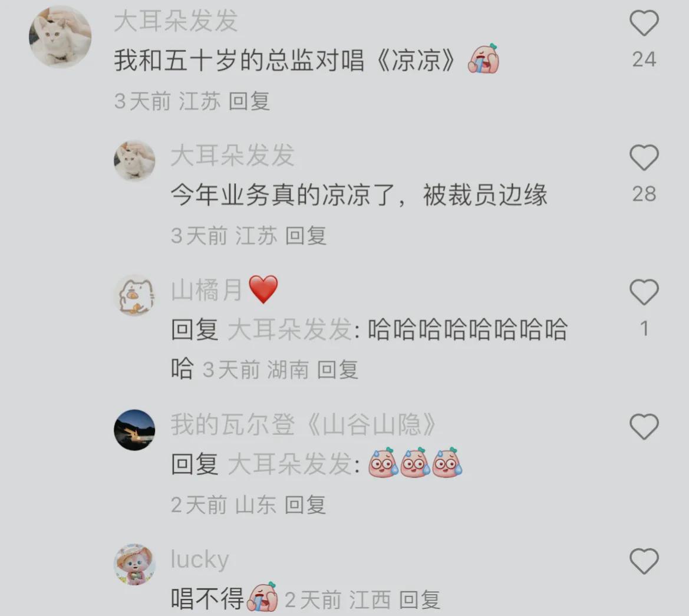Reply to the 被裁员边缘 comment
The image size is (689, 616).
point(306,236)
